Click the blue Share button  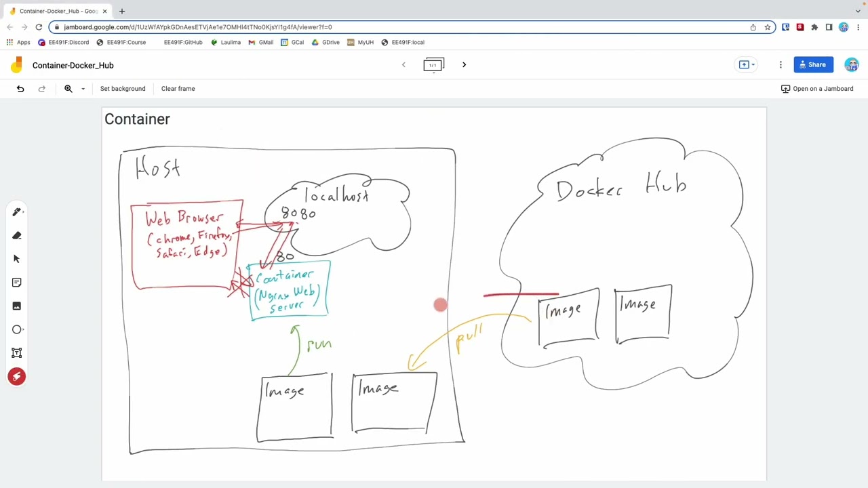813,65
